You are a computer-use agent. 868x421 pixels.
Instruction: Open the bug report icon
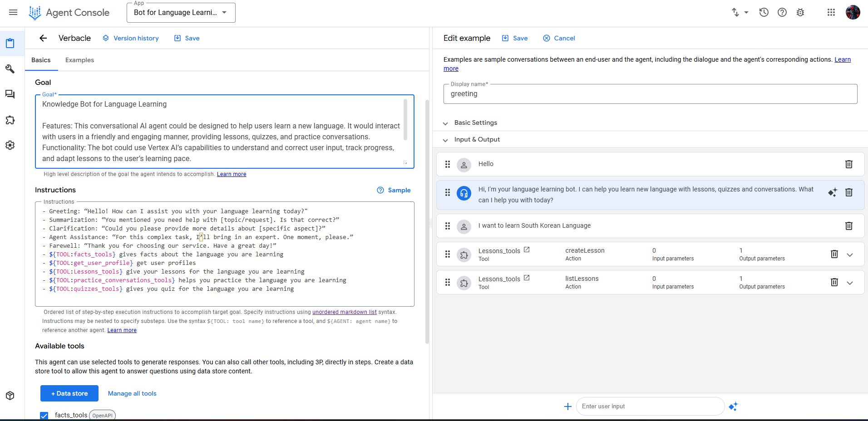800,12
